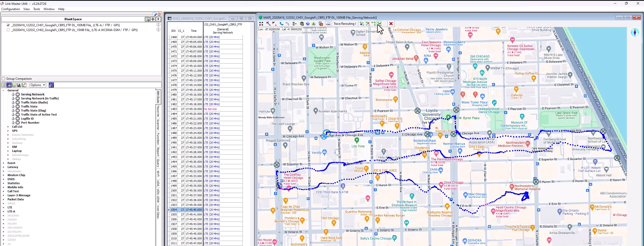Click the green check apply rerouting icon
The width and height of the screenshot is (644, 246).
tap(380, 24)
